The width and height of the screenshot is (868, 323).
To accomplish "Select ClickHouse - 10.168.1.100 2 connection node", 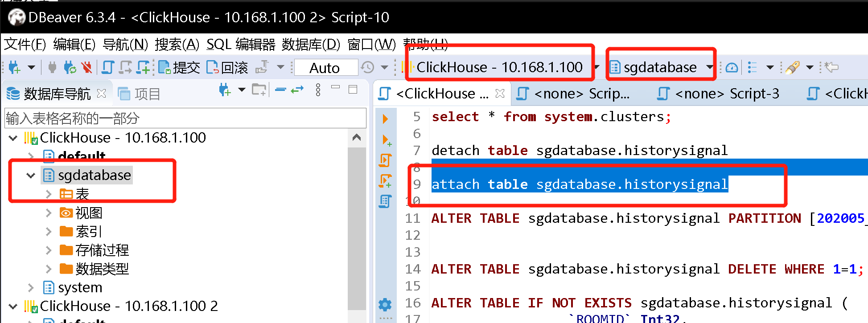I will click(129, 306).
